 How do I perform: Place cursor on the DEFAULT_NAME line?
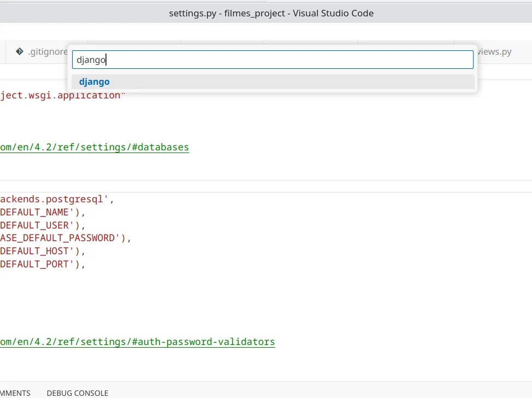[x=43, y=212]
